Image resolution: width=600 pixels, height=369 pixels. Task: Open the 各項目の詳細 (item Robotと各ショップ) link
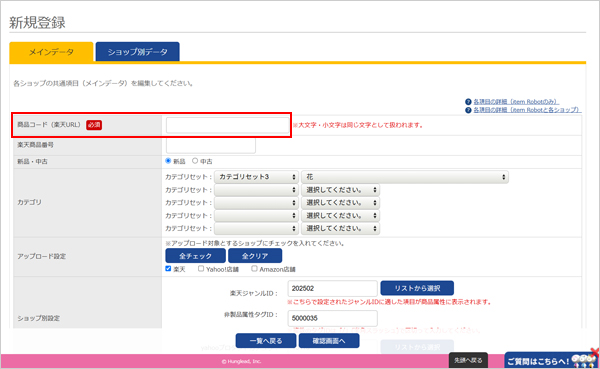527,110
